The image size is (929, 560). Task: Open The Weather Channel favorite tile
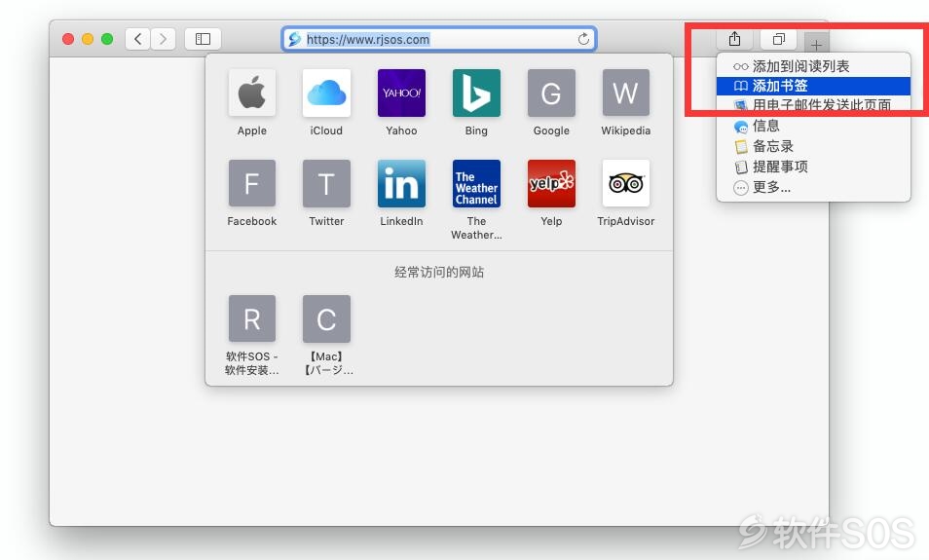pos(476,184)
